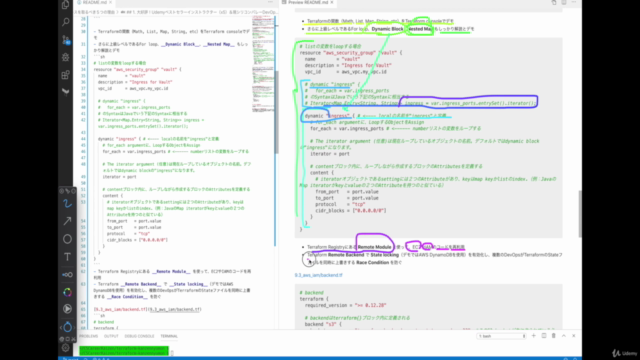Create a new terminal with plus icon

point(533,336)
